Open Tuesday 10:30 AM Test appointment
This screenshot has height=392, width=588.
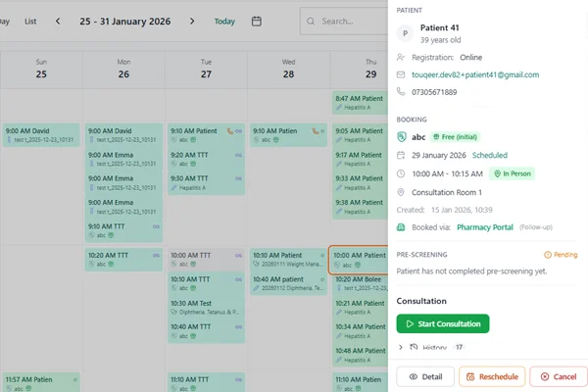pyautogui.click(x=206, y=307)
